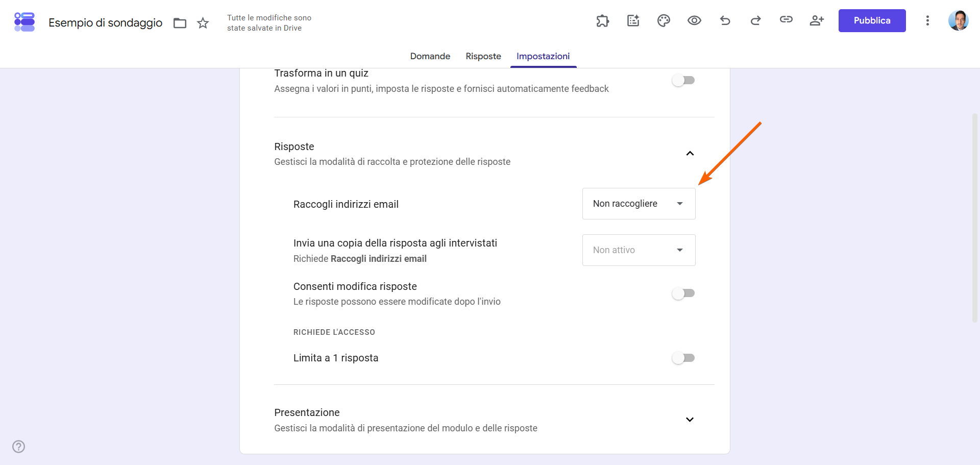Redo the last change
This screenshot has width=980, height=465.
[756, 20]
